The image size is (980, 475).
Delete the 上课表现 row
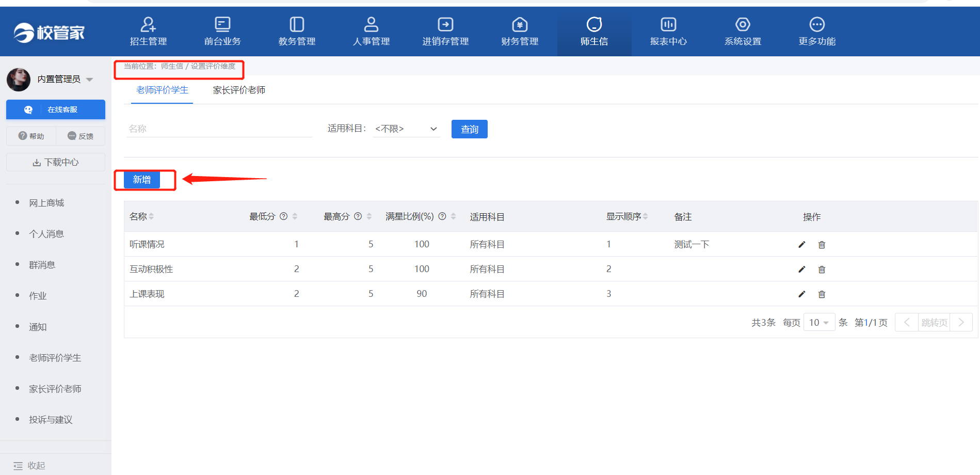[822, 294]
